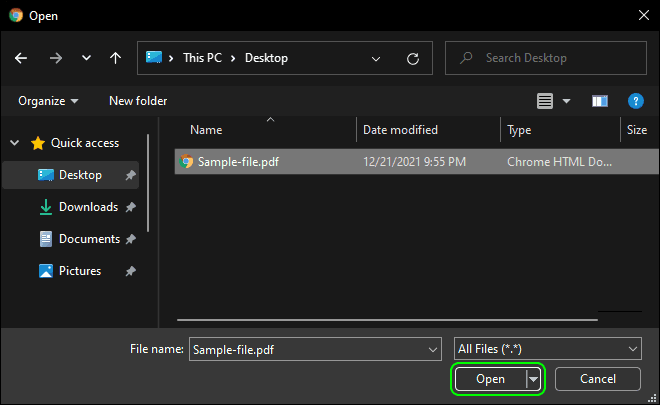Sort files by Date modified column

pyautogui.click(x=400, y=130)
